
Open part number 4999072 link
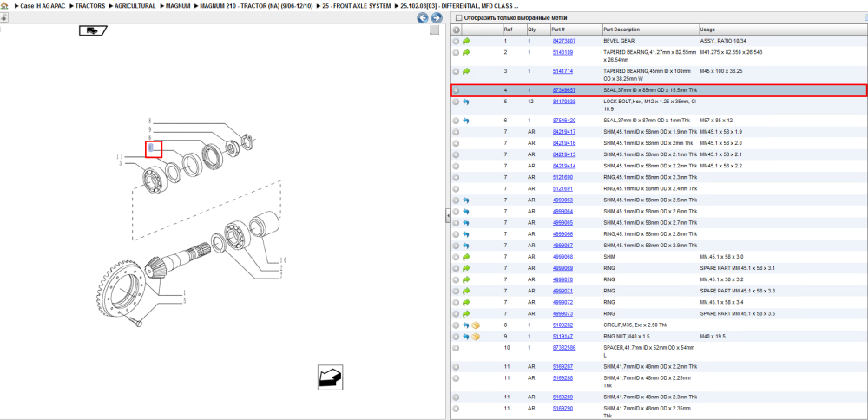[562, 302]
